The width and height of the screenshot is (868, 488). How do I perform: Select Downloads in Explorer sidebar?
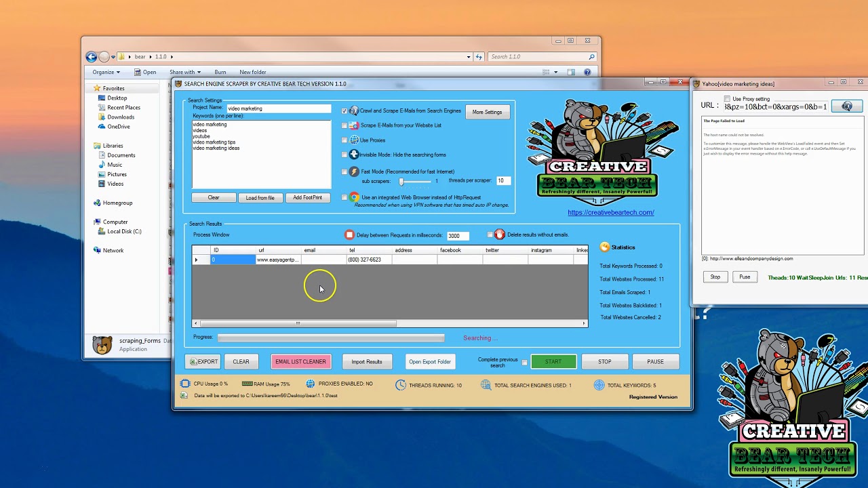[121, 117]
